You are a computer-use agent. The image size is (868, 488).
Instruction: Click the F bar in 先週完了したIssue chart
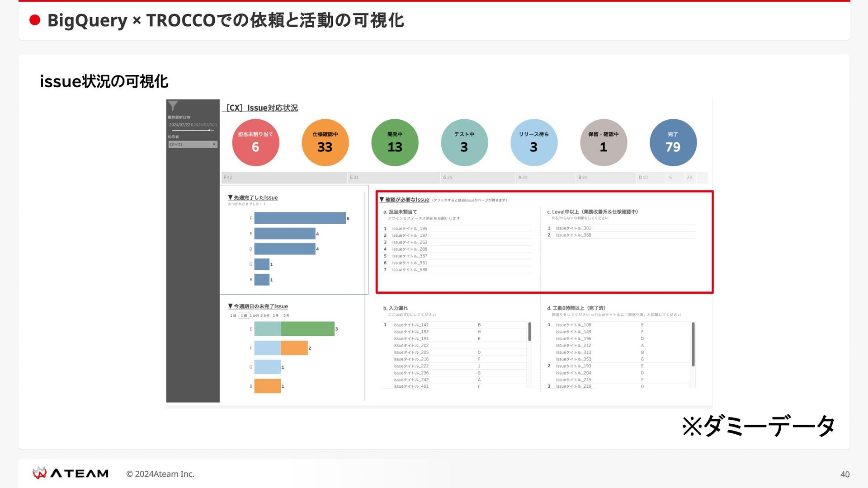point(300,218)
